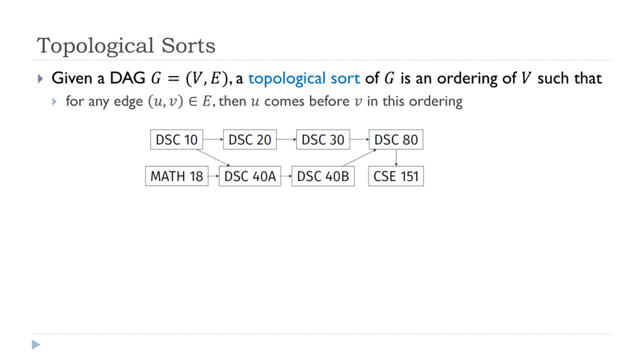This screenshot has width=644, height=362.
Task: Click the DSC 10 node box
Action: point(177,140)
